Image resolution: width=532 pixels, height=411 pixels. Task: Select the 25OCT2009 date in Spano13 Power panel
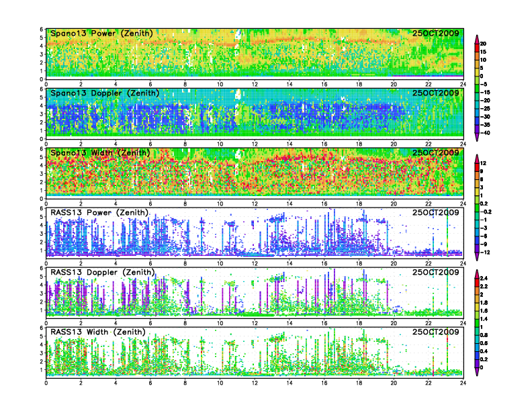[436, 33]
